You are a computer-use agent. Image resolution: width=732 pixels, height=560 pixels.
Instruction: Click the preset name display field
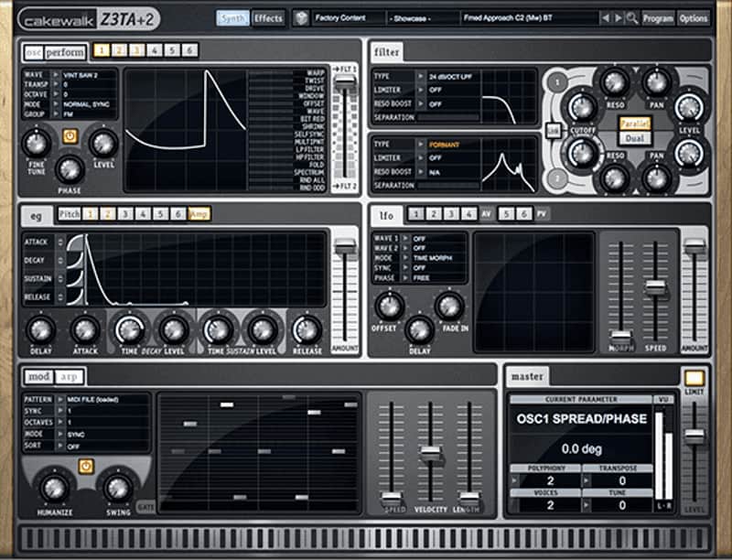pos(530,18)
